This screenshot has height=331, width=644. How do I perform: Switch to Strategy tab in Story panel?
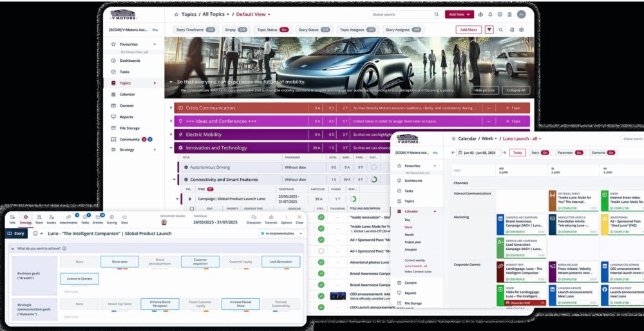(x=26, y=219)
